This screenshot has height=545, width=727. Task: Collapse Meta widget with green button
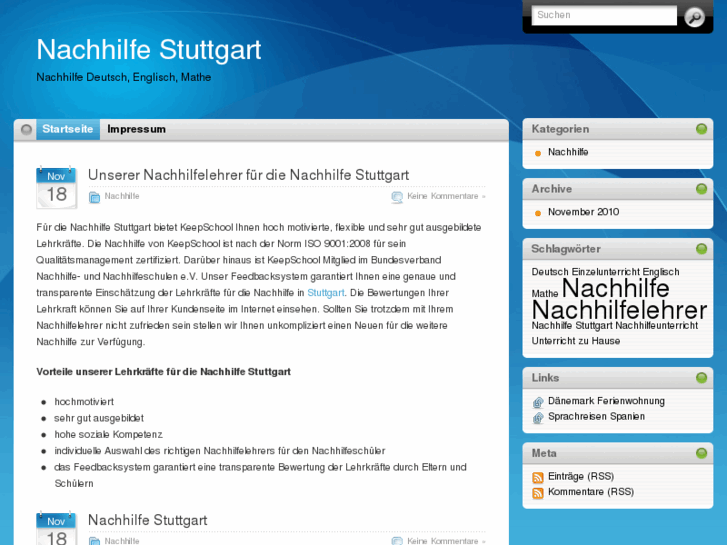coord(701,453)
